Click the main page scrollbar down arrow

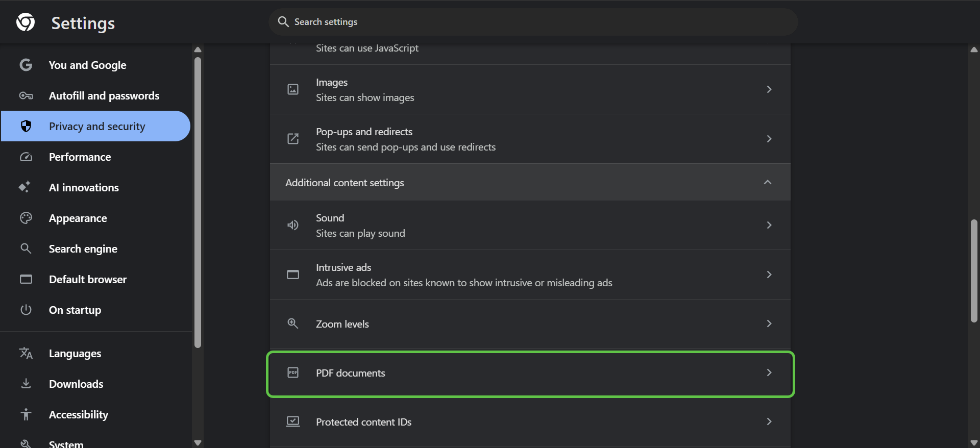click(974, 442)
